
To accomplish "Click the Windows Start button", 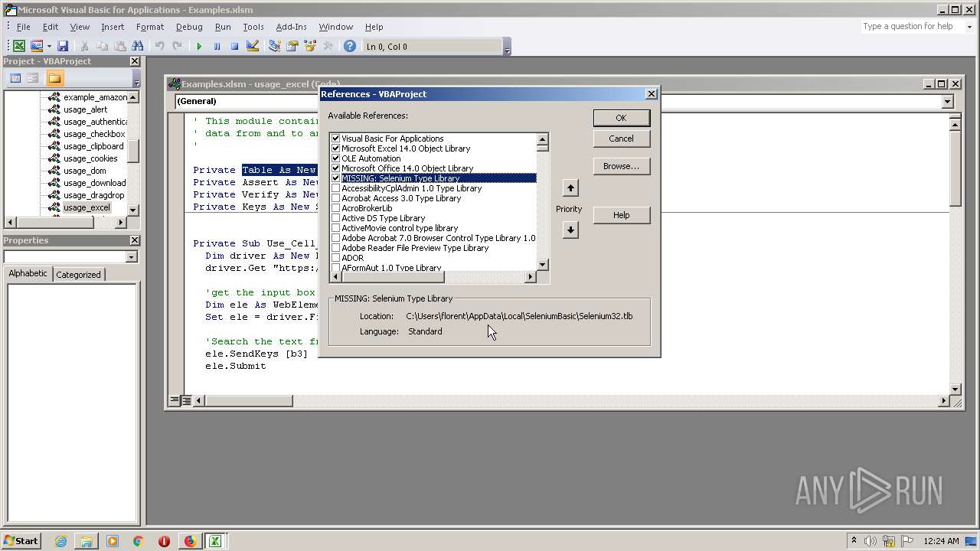I will pyautogui.click(x=21, y=541).
